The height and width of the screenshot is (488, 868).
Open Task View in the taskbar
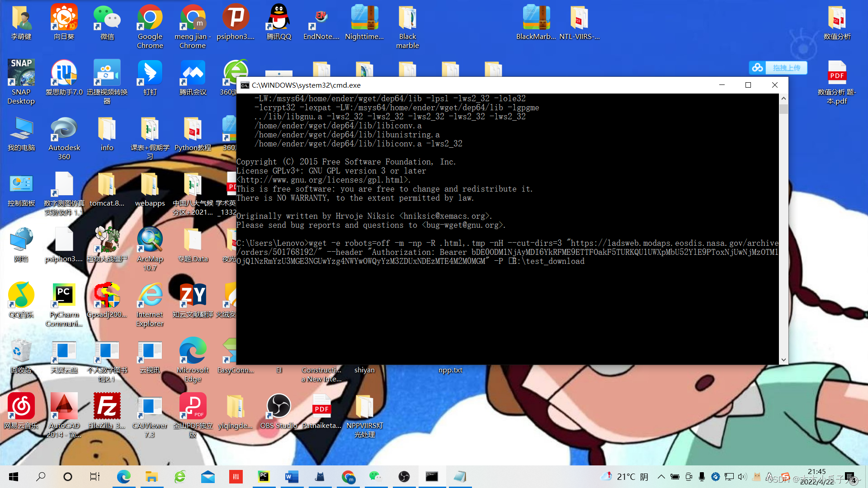(x=94, y=477)
